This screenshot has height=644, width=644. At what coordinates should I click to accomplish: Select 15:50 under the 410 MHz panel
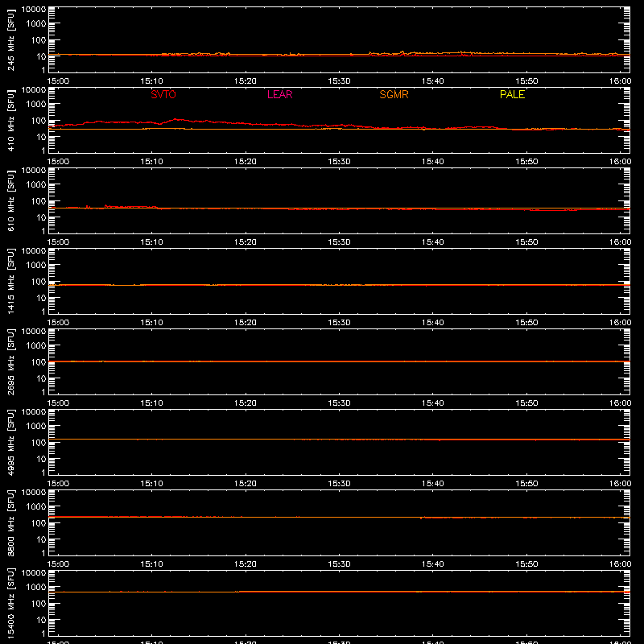click(x=526, y=162)
